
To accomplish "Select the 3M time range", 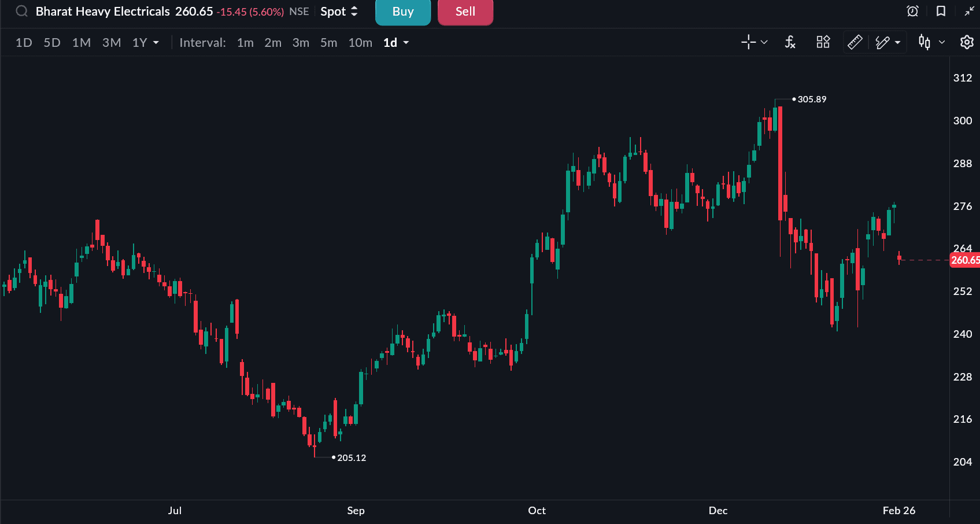I will [x=112, y=43].
